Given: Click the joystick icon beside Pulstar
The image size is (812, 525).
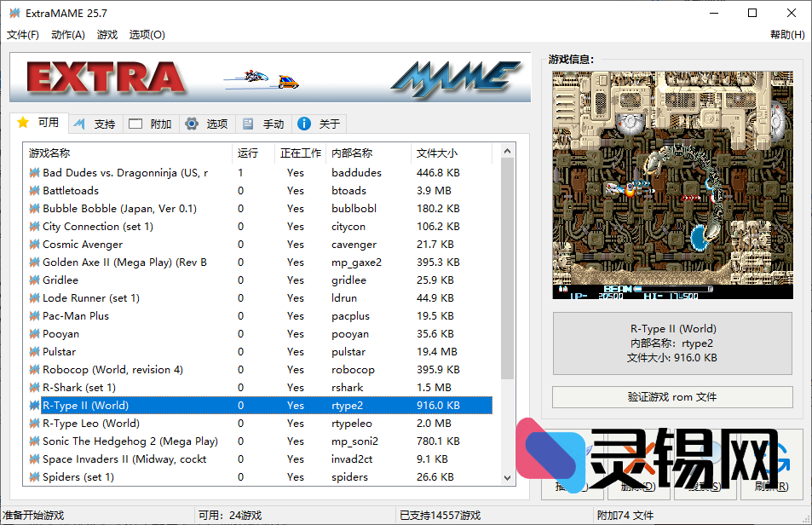Looking at the screenshot, I should point(32,351).
